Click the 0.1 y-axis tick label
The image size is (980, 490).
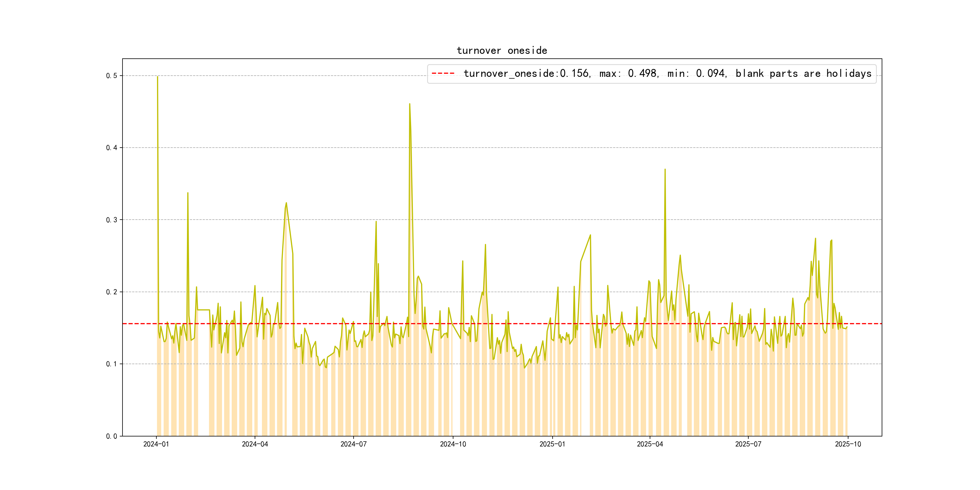(x=112, y=364)
